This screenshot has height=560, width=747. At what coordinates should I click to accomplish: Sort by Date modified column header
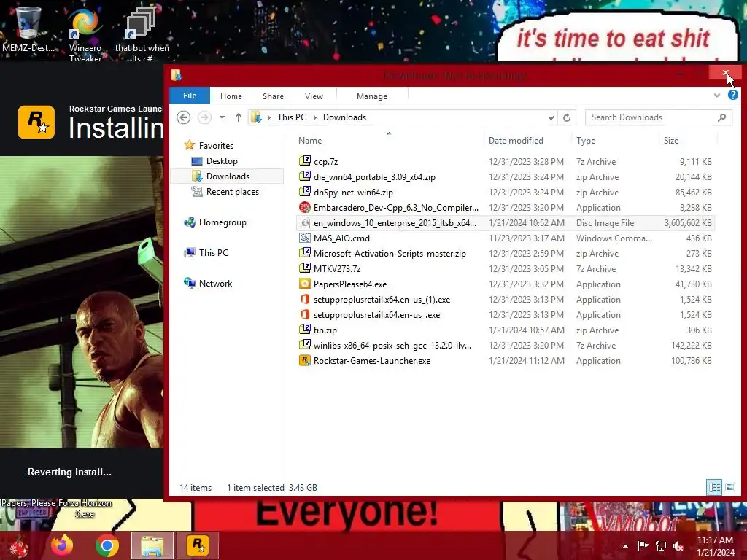point(527,141)
